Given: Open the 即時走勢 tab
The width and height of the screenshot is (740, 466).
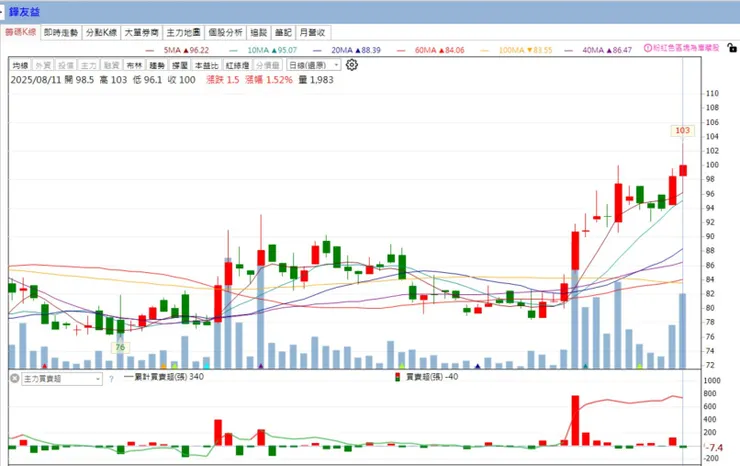Looking at the screenshot, I should pyautogui.click(x=61, y=32).
